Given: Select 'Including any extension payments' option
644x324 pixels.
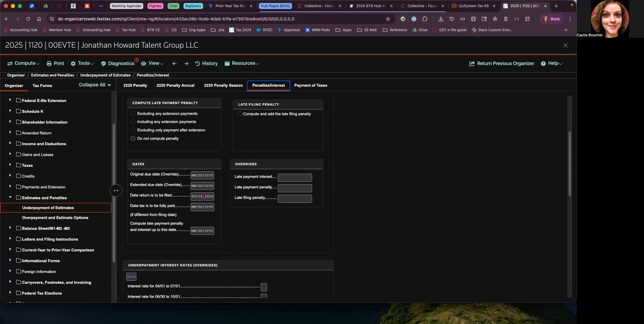Looking at the screenshot, I should pos(133,122).
